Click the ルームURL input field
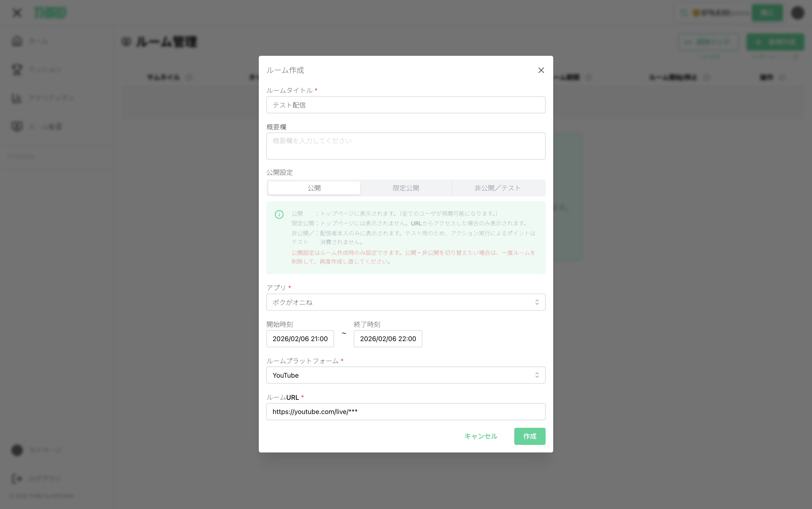Viewport: 812px width, 509px height. click(x=406, y=411)
